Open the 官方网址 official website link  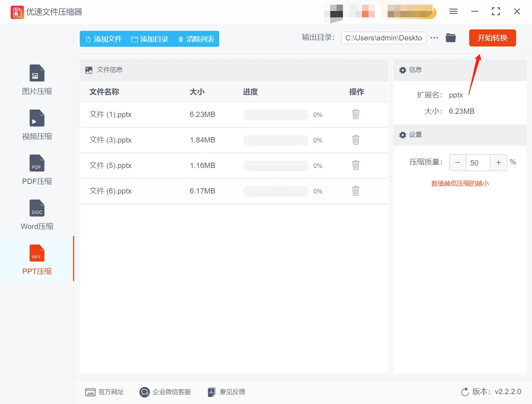click(105, 392)
